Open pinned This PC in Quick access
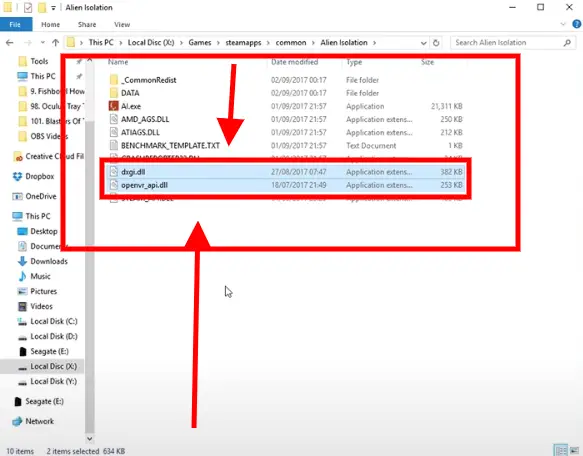This screenshot has height=456, width=583. click(x=43, y=76)
